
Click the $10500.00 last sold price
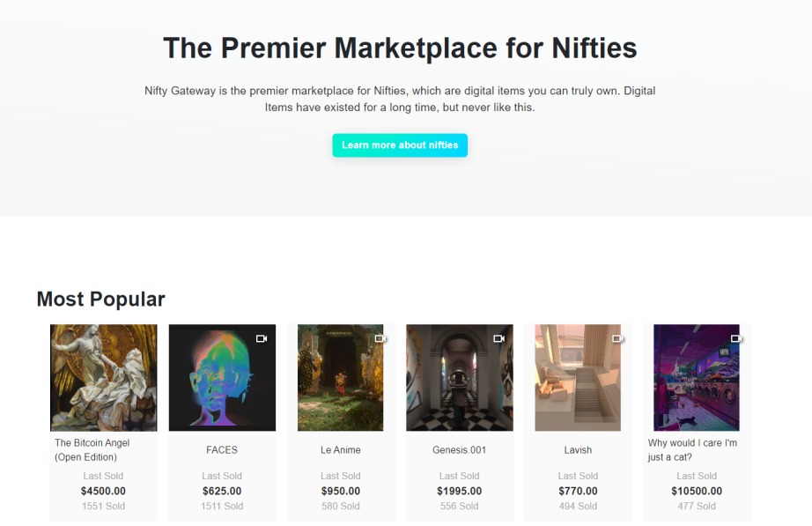coord(697,491)
